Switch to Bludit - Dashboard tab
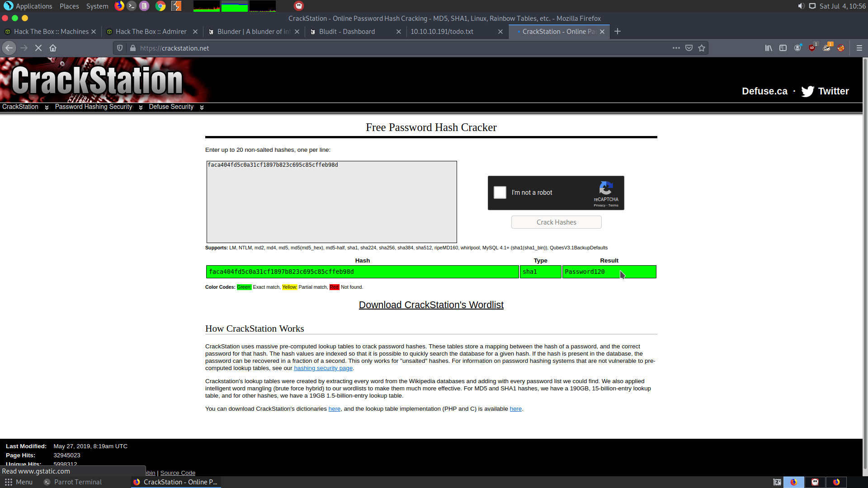This screenshot has width=868, height=488. click(347, 32)
